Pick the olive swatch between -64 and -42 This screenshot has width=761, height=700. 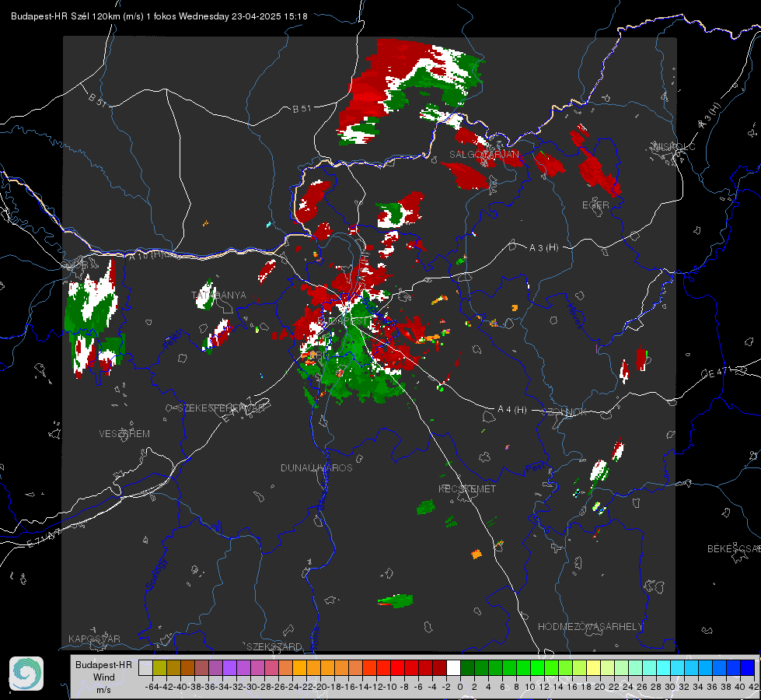click(159, 668)
